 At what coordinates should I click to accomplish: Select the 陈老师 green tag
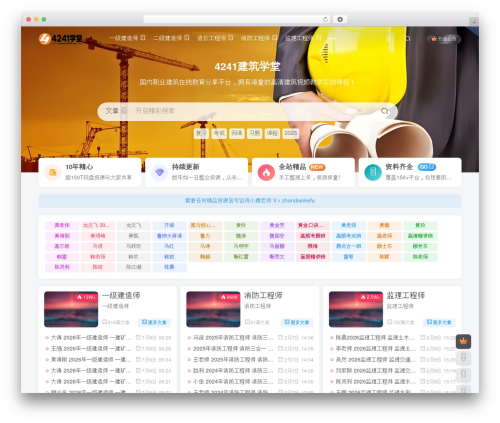(x=420, y=257)
